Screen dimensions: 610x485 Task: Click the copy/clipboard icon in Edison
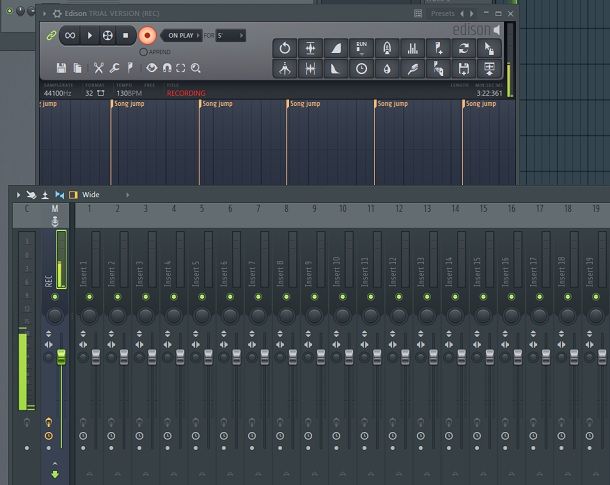coord(77,68)
